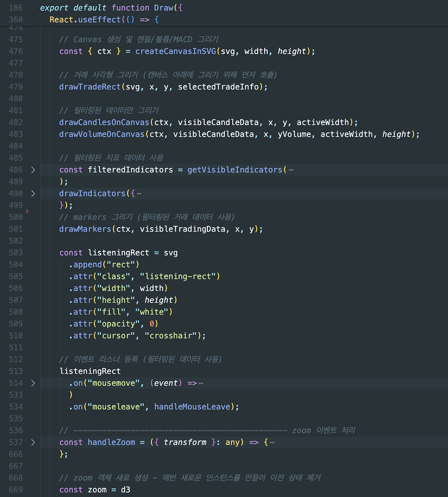This screenshot has width=448, height=497.
Task: Click the "mouseleave" event string
Action: point(116,407)
